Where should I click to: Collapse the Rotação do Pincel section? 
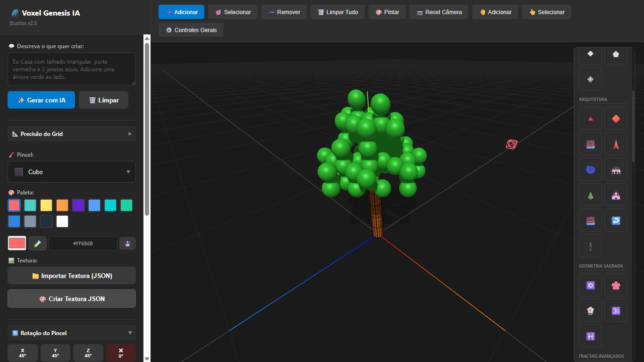coord(72,333)
